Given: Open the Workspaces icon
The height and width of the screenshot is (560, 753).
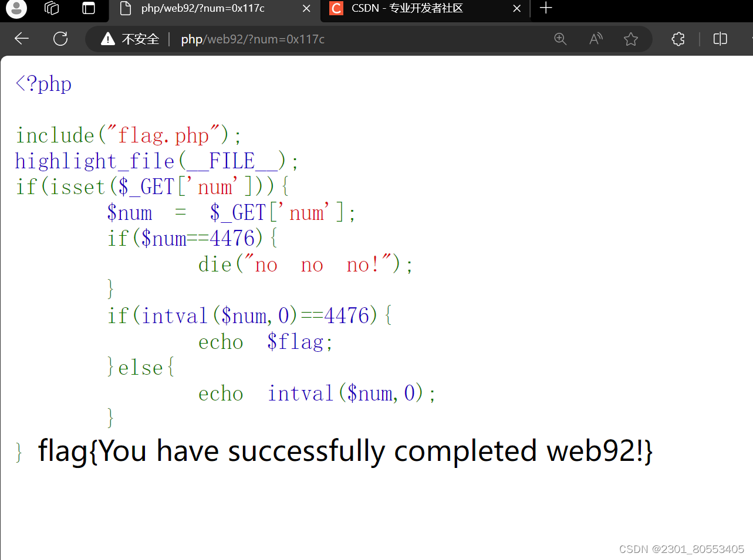Looking at the screenshot, I should [x=51, y=8].
